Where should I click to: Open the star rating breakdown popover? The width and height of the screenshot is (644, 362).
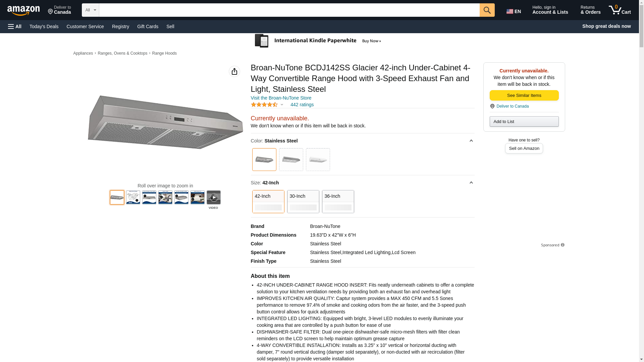[x=267, y=105]
